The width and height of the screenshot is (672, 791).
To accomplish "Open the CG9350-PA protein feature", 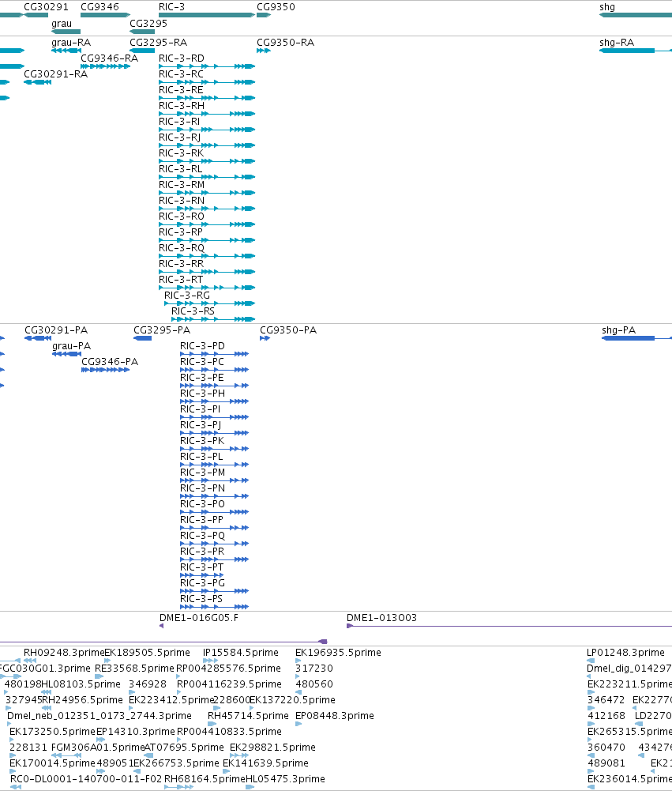I will pyautogui.click(x=265, y=338).
